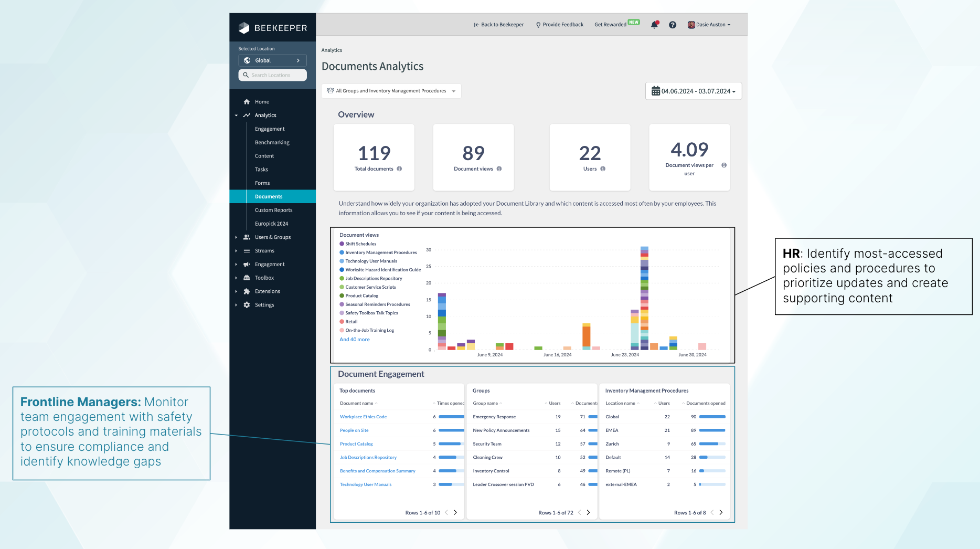Click info icon beside Document views per user
The image size is (980, 549).
click(x=724, y=165)
